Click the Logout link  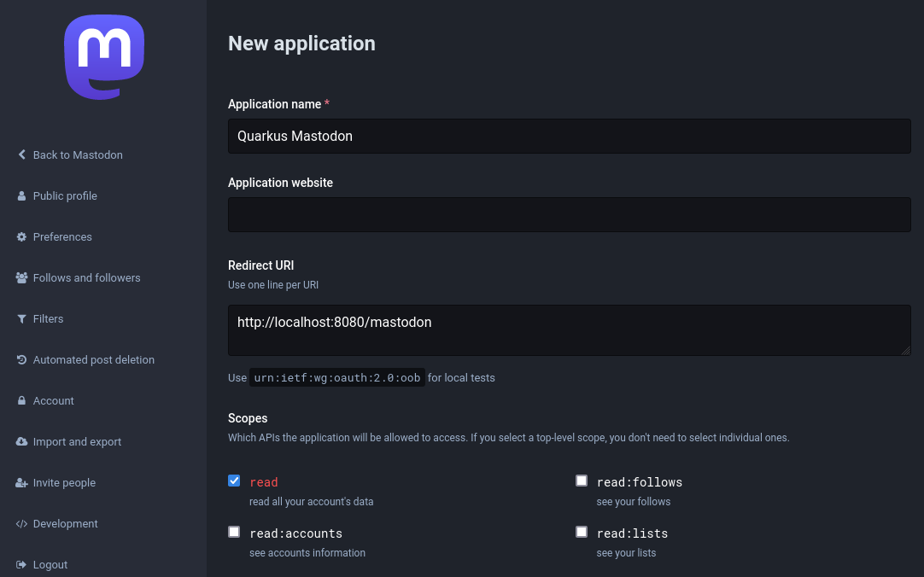coord(50,565)
